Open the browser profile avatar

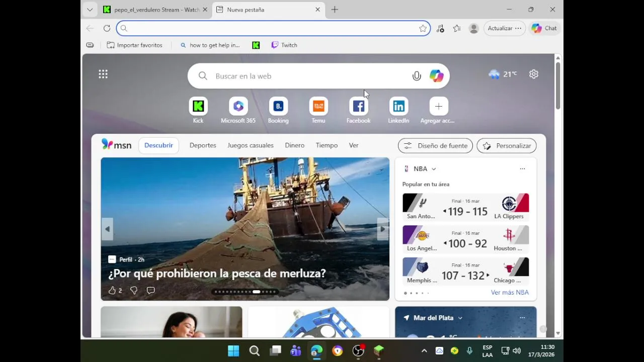[x=473, y=29]
